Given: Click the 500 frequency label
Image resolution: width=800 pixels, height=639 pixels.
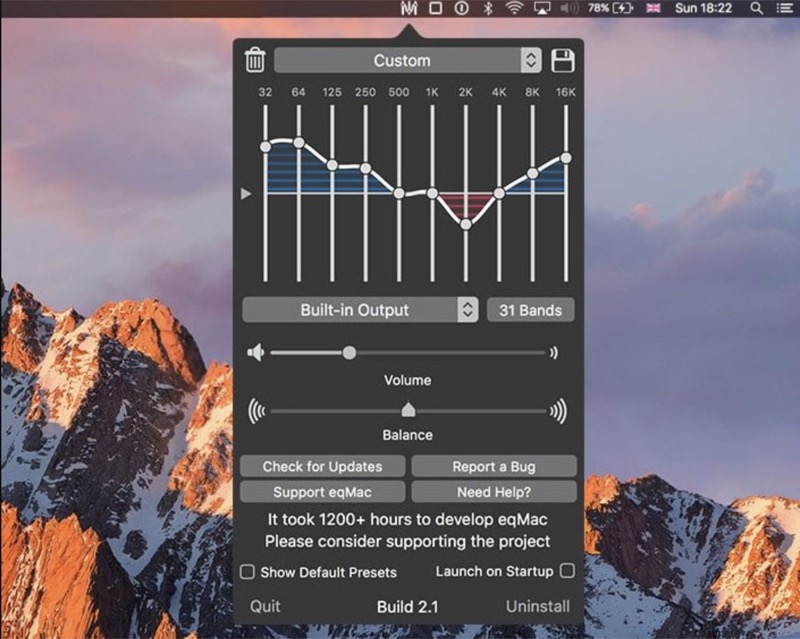Looking at the screenshot, I should click(x=399, y=92).
